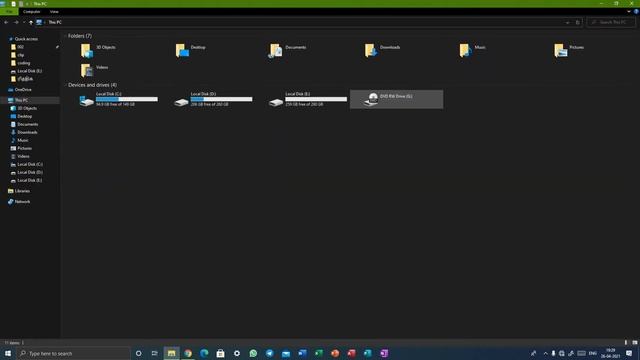Viewport: 640px width, 360px height.
Task: Select 3D Objects in navigation tree
Action: (27, 108)
